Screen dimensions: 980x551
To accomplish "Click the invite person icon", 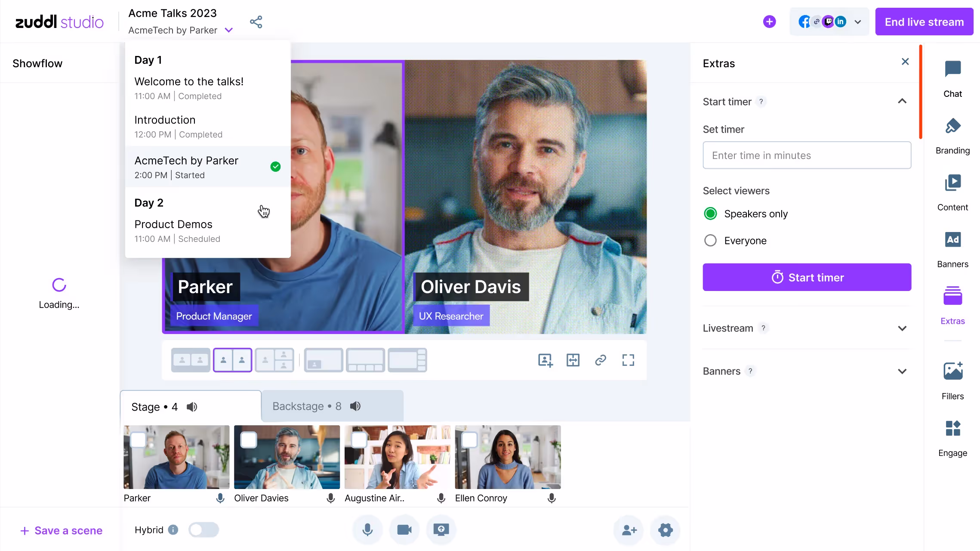I will [629, 529].
